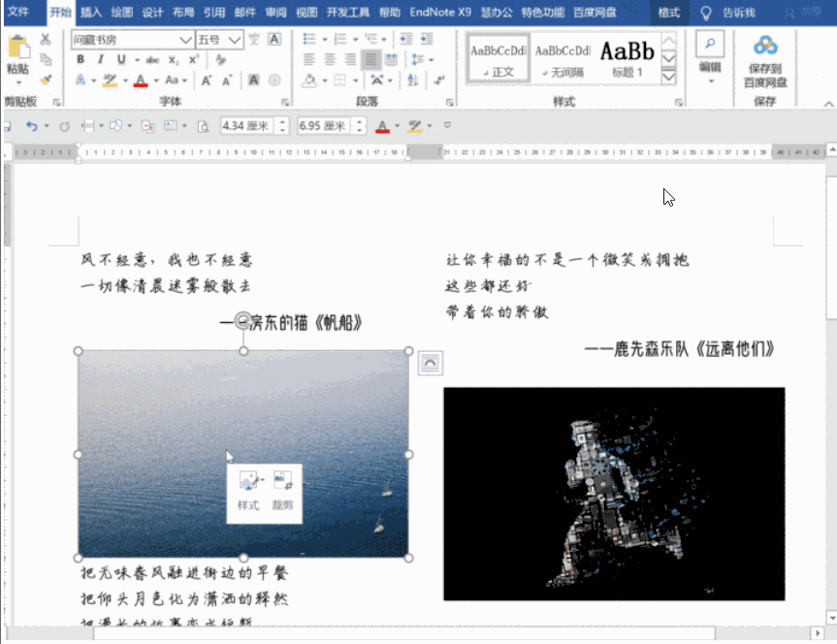Toggle Subscript formatting

click(x=174, y=60)
